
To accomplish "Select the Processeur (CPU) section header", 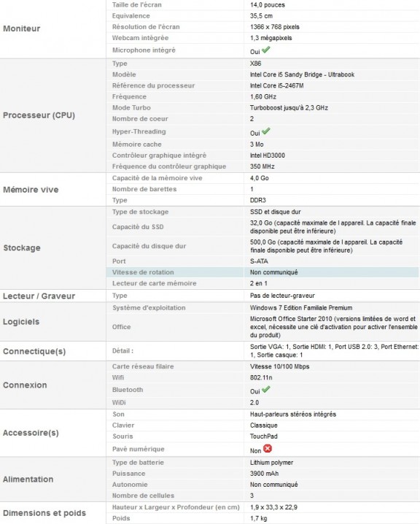I will (39, 115).
